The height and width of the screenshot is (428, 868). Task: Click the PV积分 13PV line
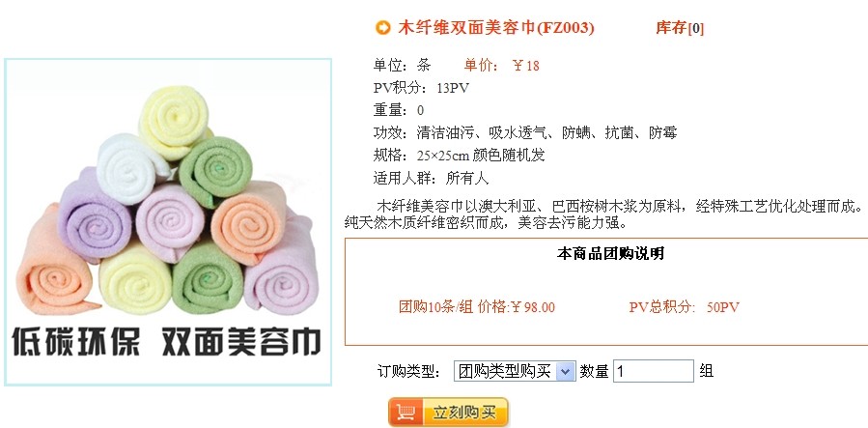[421, 88]
